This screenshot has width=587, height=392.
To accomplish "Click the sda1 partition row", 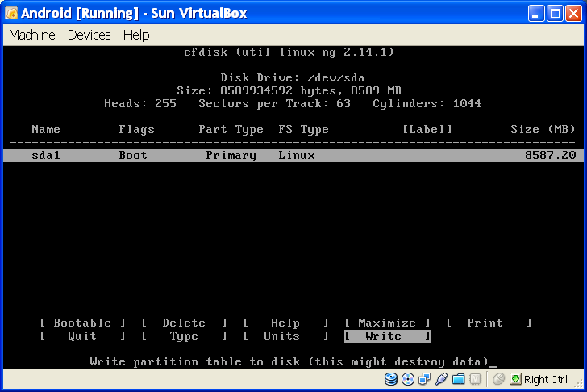I will [x=293, y=156].
